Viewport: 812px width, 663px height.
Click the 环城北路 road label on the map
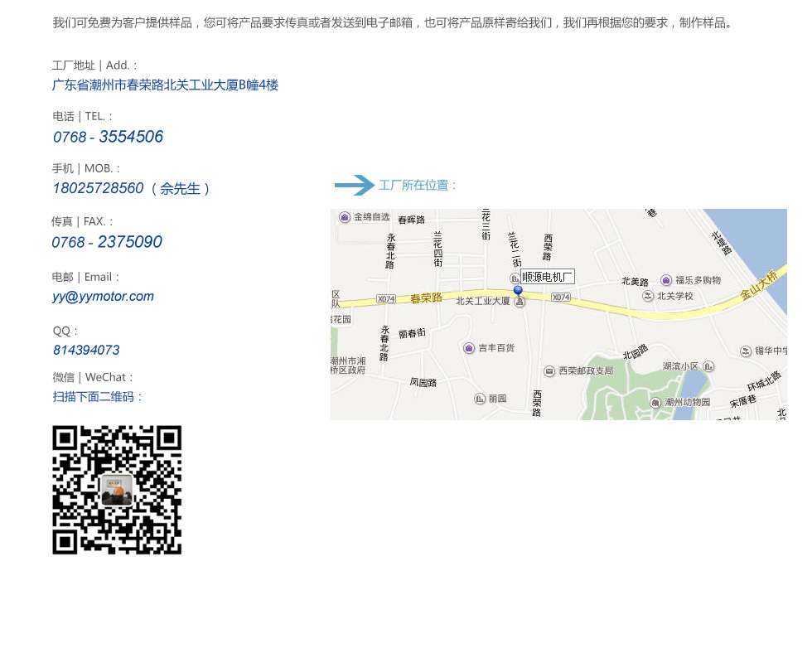(764, 381)
